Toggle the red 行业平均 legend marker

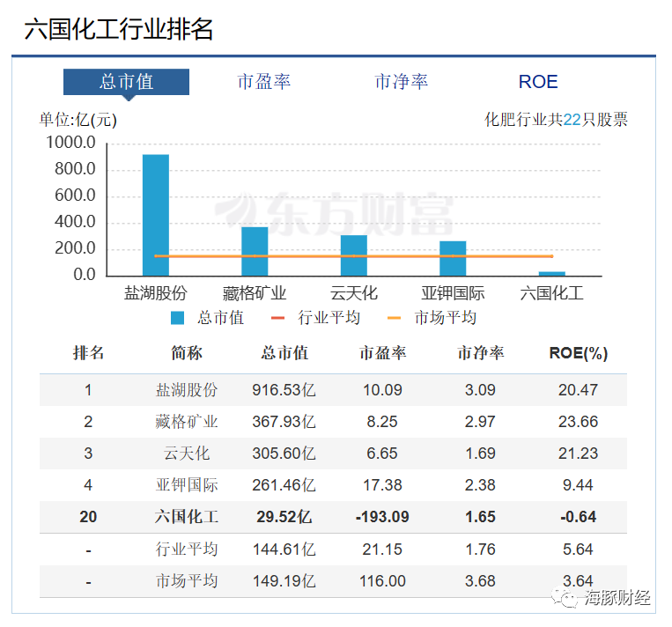click(277, 318)
